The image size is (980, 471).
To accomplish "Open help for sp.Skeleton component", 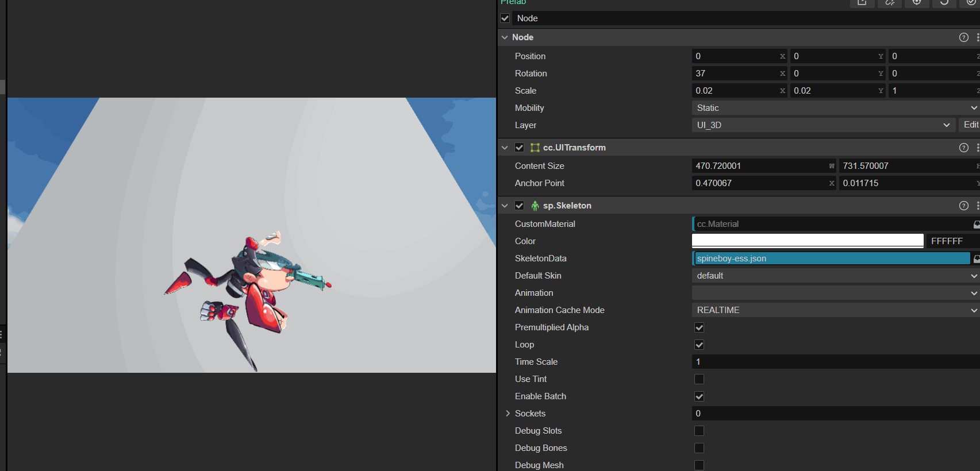I will point(964,206).
